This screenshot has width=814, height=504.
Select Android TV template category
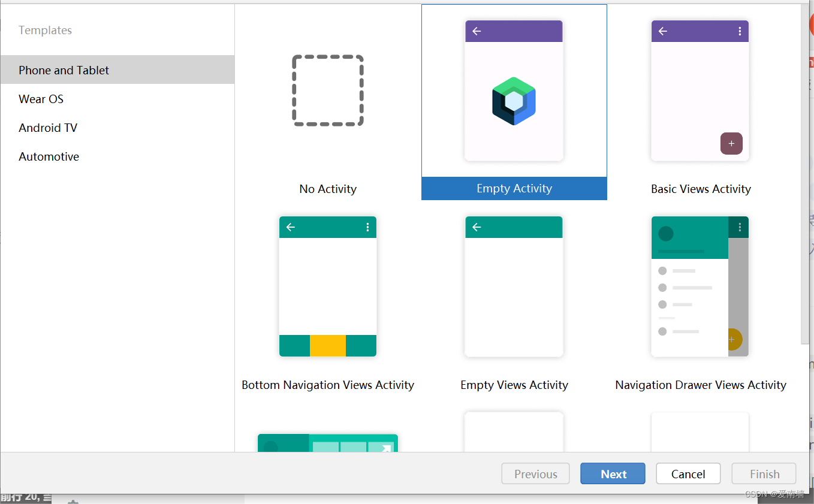click(x=117, y=128)
